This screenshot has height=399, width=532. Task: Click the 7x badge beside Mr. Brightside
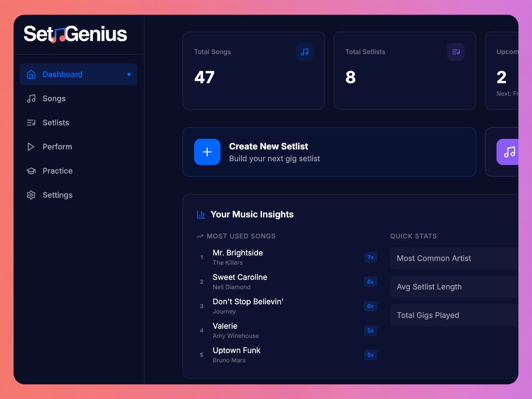click(x=370, y=258)
